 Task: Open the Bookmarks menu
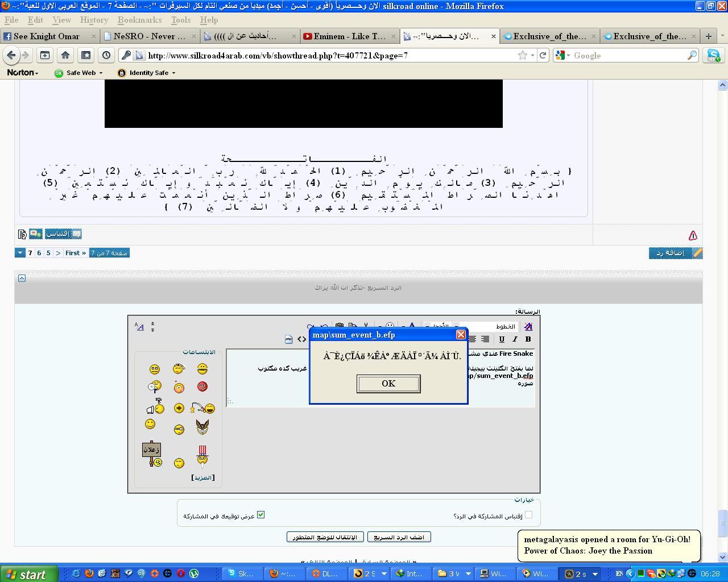click(x=139, y=20)
